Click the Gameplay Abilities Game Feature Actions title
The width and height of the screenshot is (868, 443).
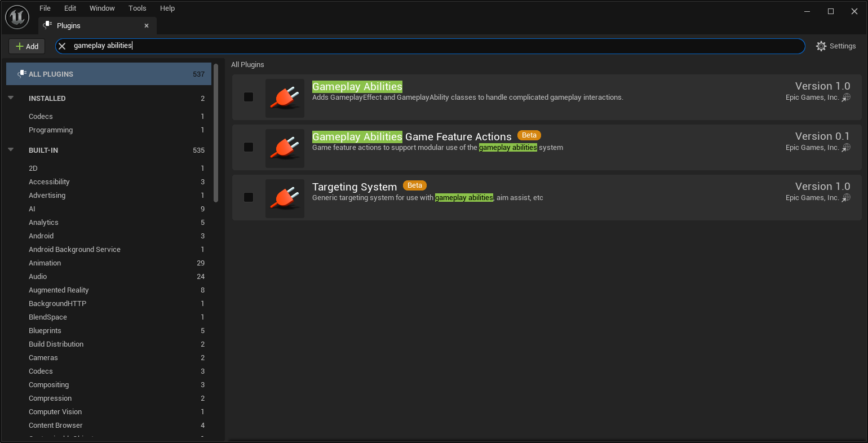click(412, 136)
